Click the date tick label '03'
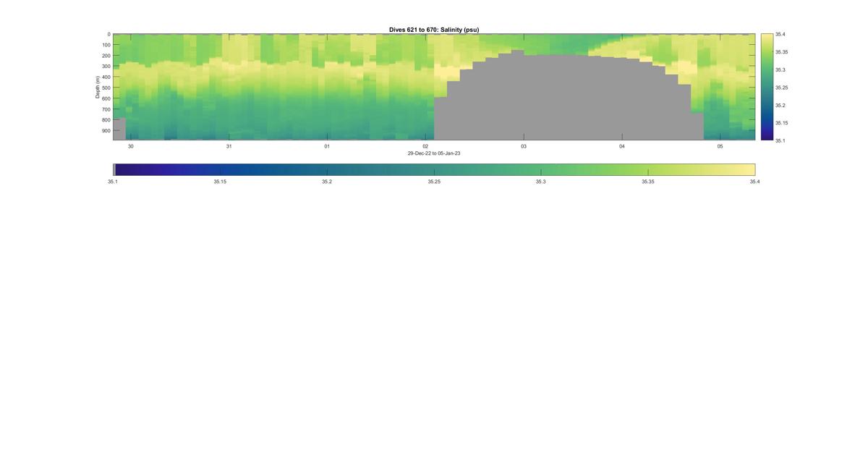Viewport: 868px width, 450px height. point(524,146)
